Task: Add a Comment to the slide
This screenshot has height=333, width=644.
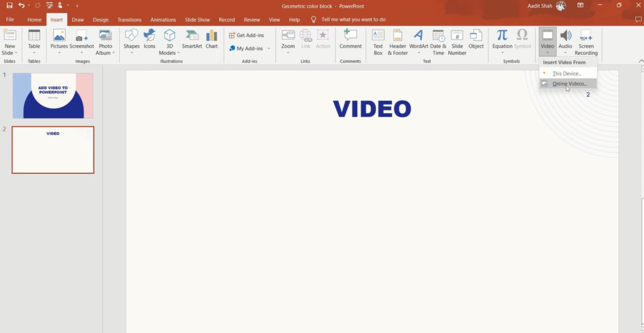Action: pyautogui.click(x=350, y=40)
